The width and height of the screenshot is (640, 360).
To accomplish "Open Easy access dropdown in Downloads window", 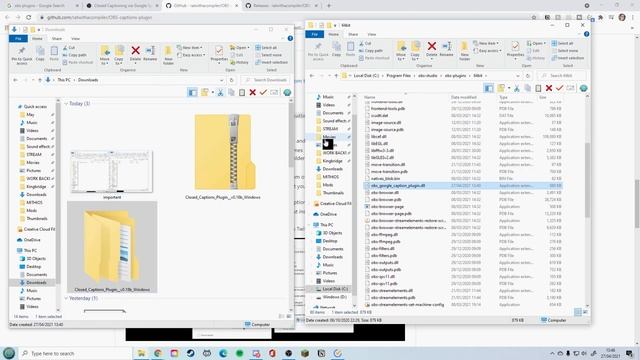I will click(x=192, y=55).
